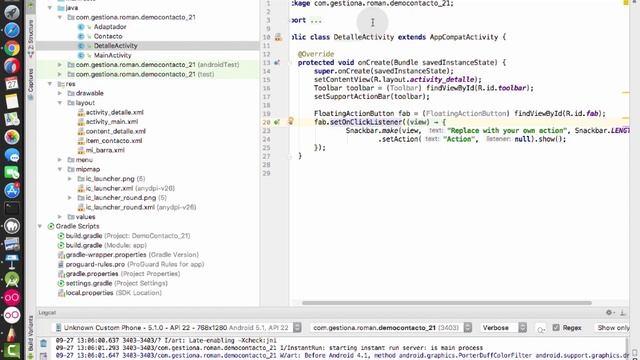Image resolution: width=640 pixels, height=360 pixels.
Task: Click the elephant database app in the dock
Action: pos(12,226)
